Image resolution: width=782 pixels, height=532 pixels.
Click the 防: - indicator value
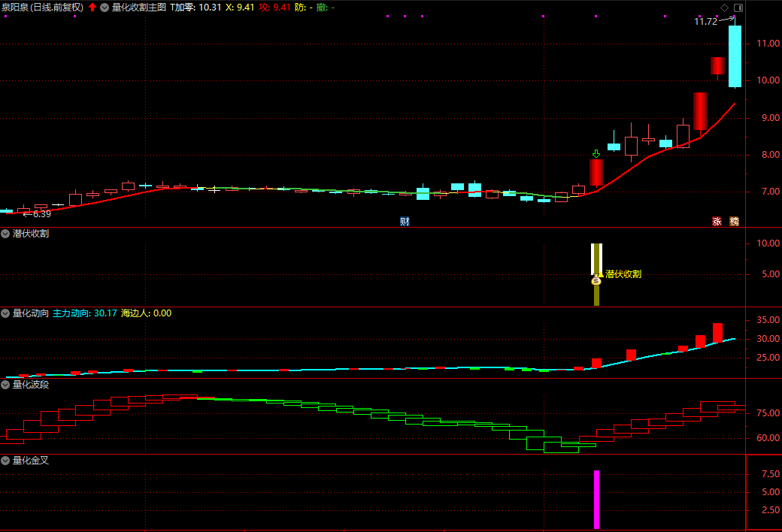coord(303,8)
